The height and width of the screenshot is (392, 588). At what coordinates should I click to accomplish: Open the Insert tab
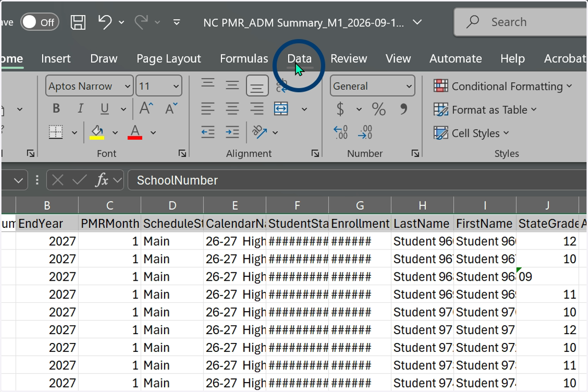point(56,59)
